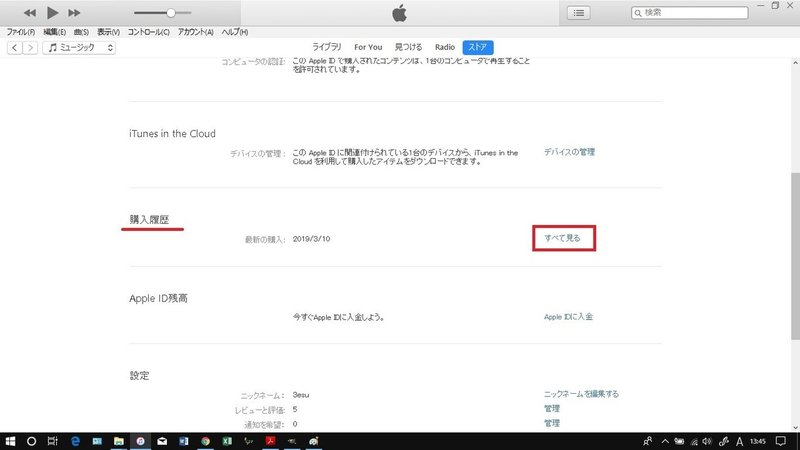Go forward with the right arrow button
Viewport: 800px width, 450px height.
pos(30,47)
